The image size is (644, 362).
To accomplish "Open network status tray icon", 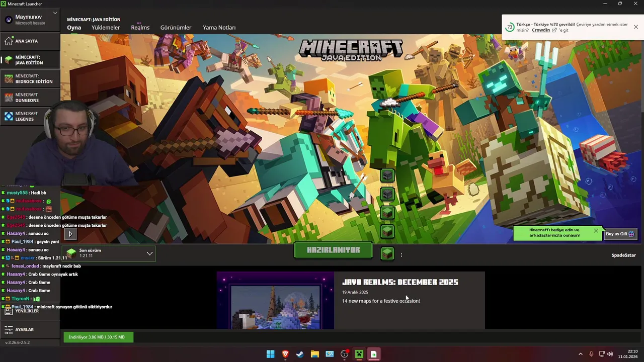I will (602, 354).
